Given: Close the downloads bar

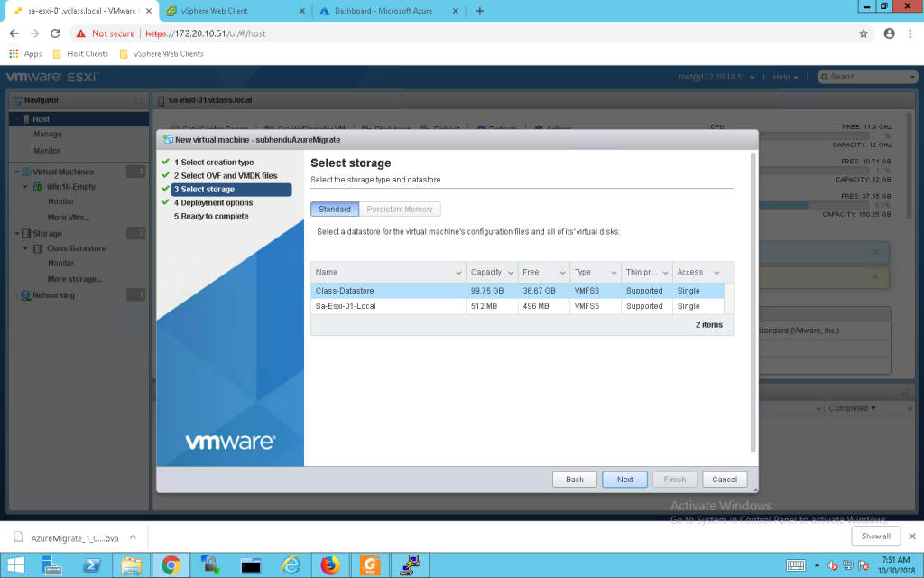Looking at the screenshot, I should [912, 536].
